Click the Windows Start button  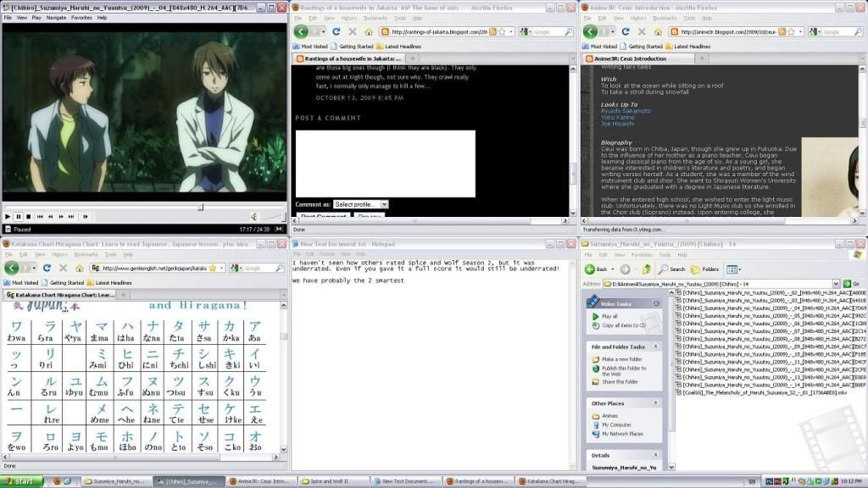coord(21,481)
